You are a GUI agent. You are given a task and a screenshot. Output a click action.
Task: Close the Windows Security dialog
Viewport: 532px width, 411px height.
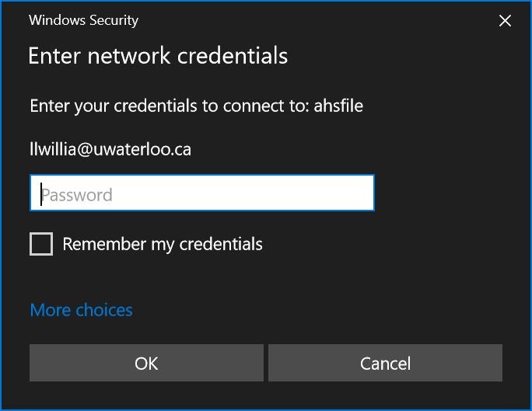click(505, 21)
